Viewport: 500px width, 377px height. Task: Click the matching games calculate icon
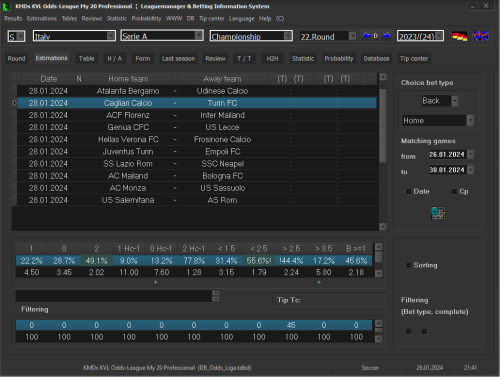tap(438, 213)
